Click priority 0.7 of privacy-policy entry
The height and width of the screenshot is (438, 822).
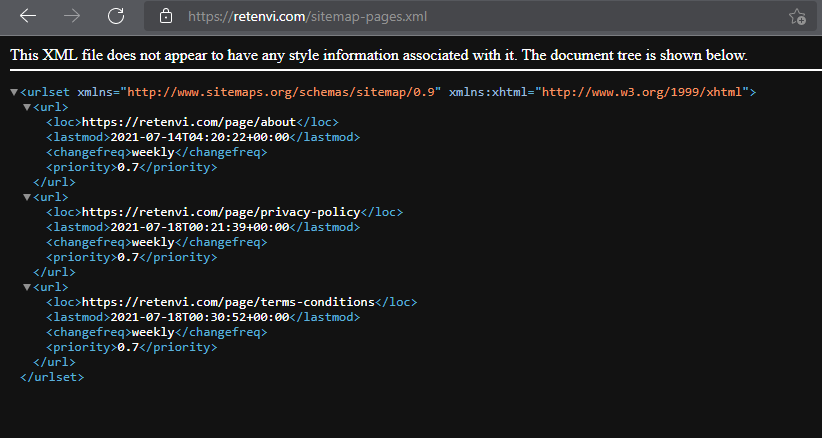(128, 258)
